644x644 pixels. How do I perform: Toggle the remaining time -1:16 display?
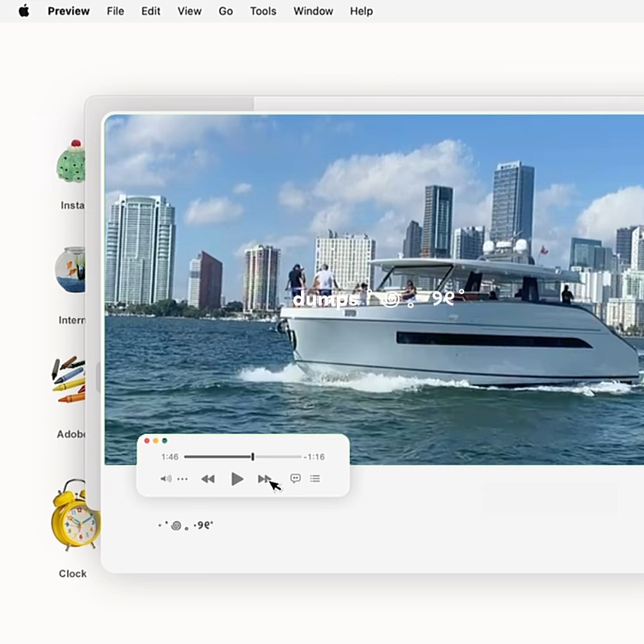(314, 457)
